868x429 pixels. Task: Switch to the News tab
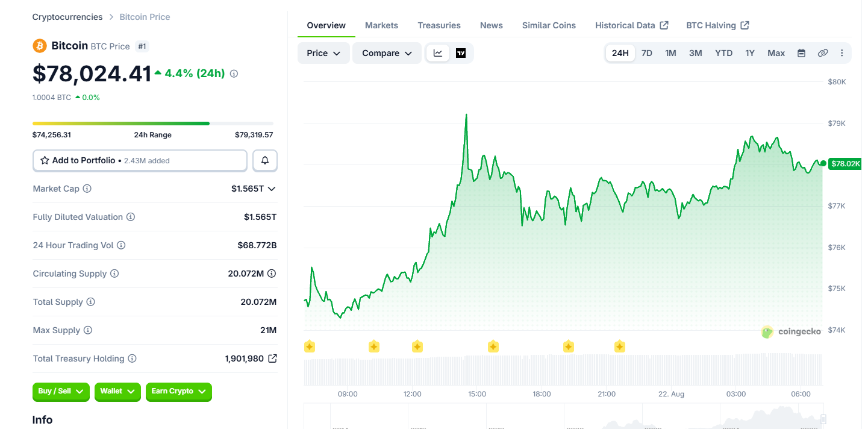point(492,25)
